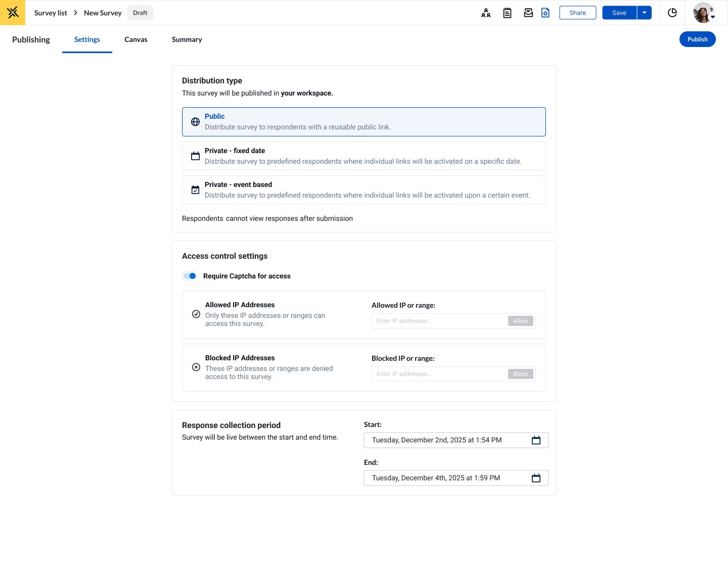Click the Share button
This screenshot has width=728, height=571.
coord(577,13)
